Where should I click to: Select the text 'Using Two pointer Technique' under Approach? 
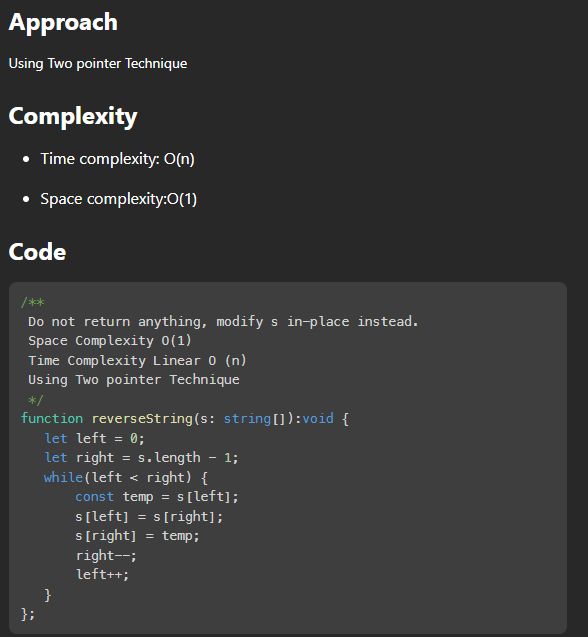(x=98, y=64)
